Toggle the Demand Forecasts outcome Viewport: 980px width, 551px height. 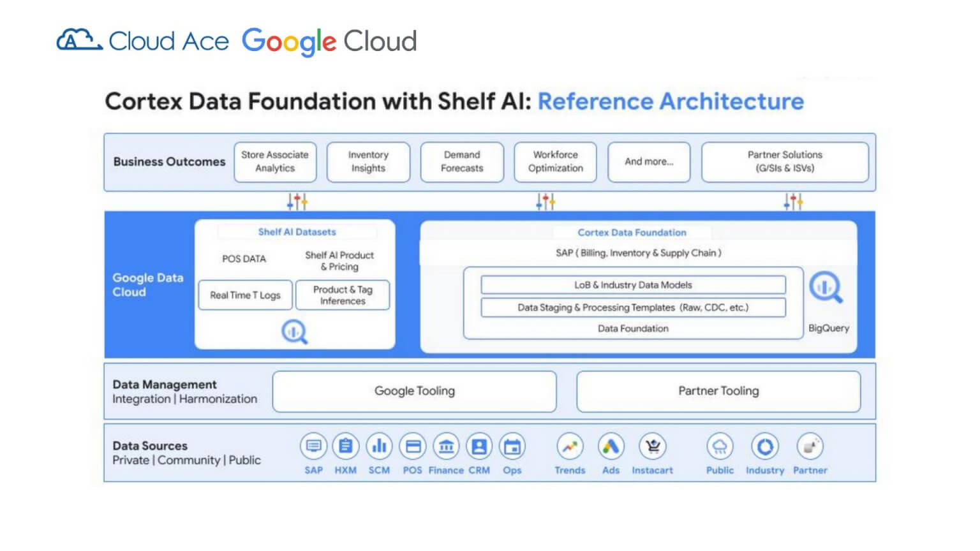pyautogui.click(x=461, y=162)
